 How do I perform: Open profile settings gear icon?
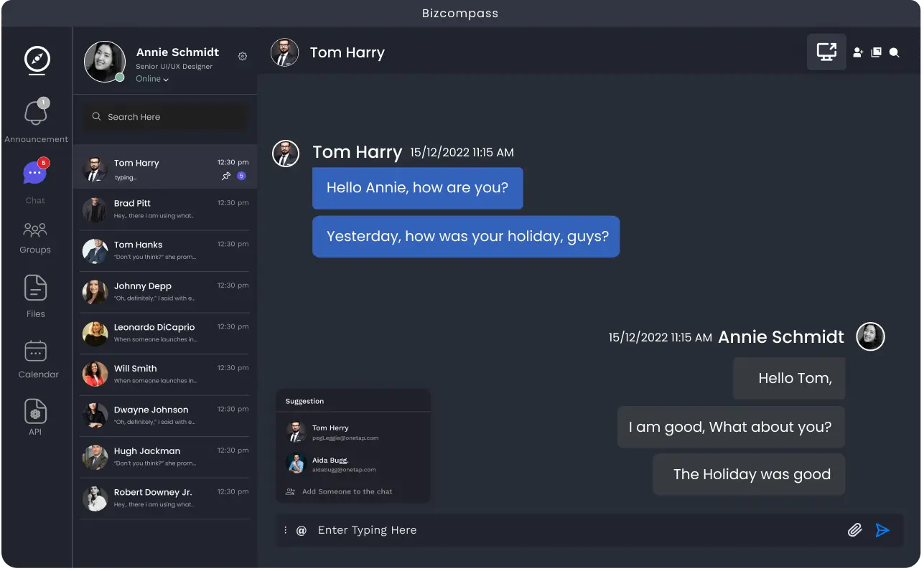tap(243, 56)
